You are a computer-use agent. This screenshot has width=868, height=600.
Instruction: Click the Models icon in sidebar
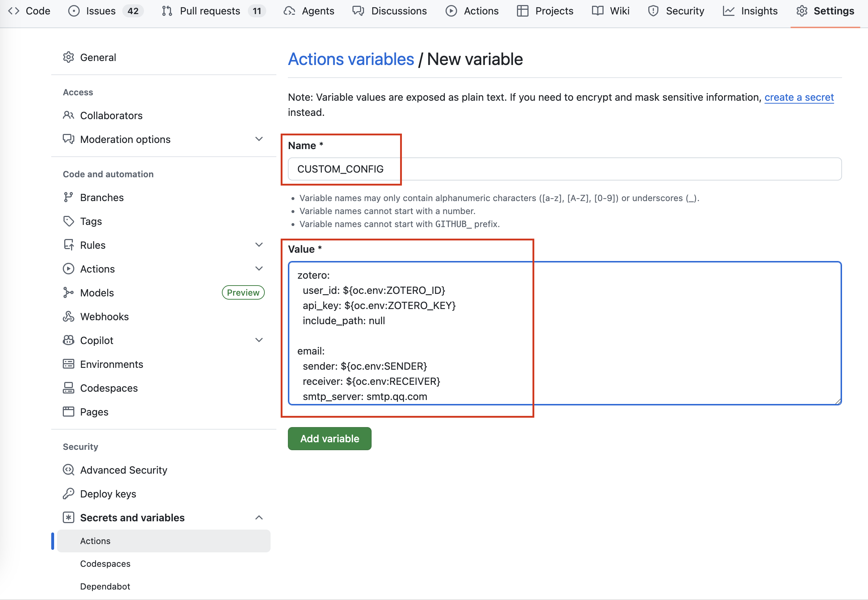point(68,292)
